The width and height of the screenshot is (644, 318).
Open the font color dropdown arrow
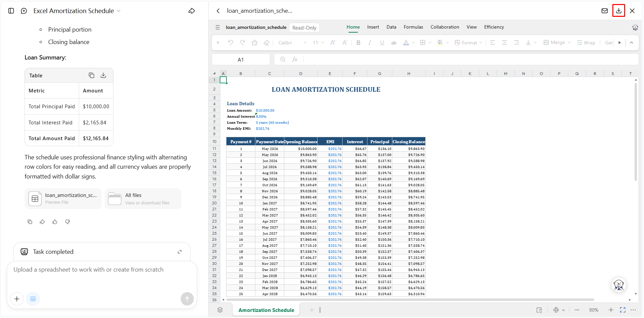tap(413, 42)
